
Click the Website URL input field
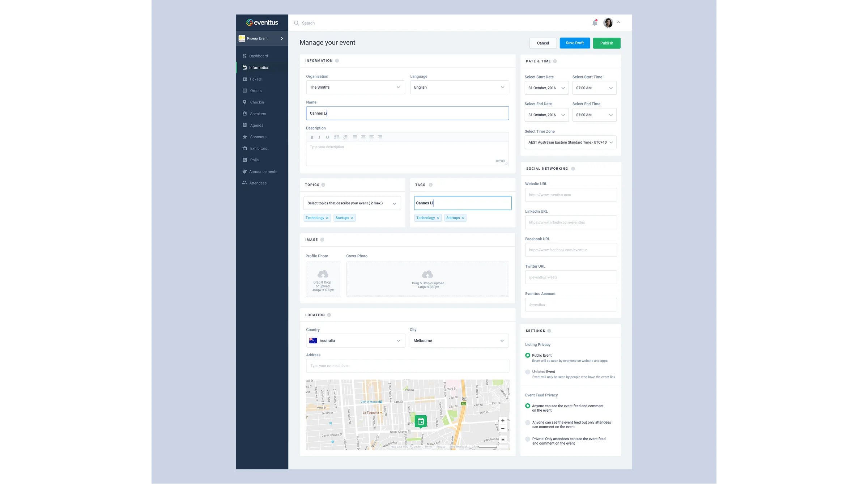[x=571, y=195]
